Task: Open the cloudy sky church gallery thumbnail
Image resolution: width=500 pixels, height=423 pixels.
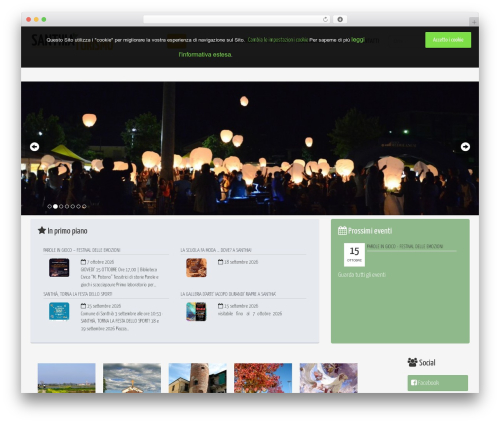Action: (x=132, y=378)
